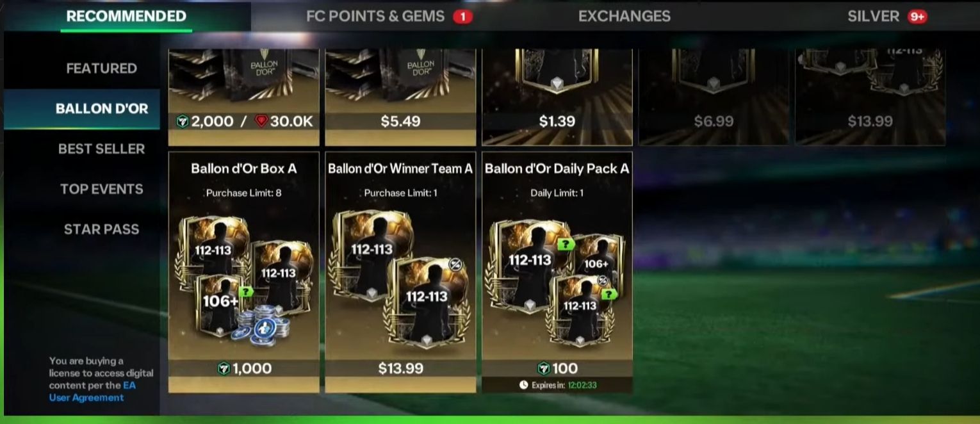This screenshot has height=424, width=980.
Task: Select Featured in the sidebar
Action: coord(101,68)
